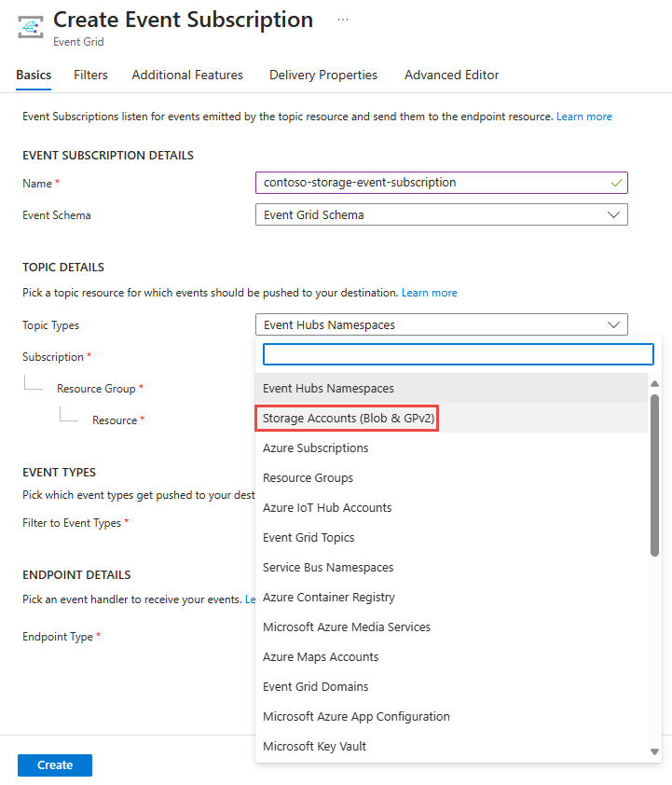Choose Azure Subscriptions from the topic list
The height and width of the screenshot is (785, 672).
pyautogui.click(x=316, y=448)
